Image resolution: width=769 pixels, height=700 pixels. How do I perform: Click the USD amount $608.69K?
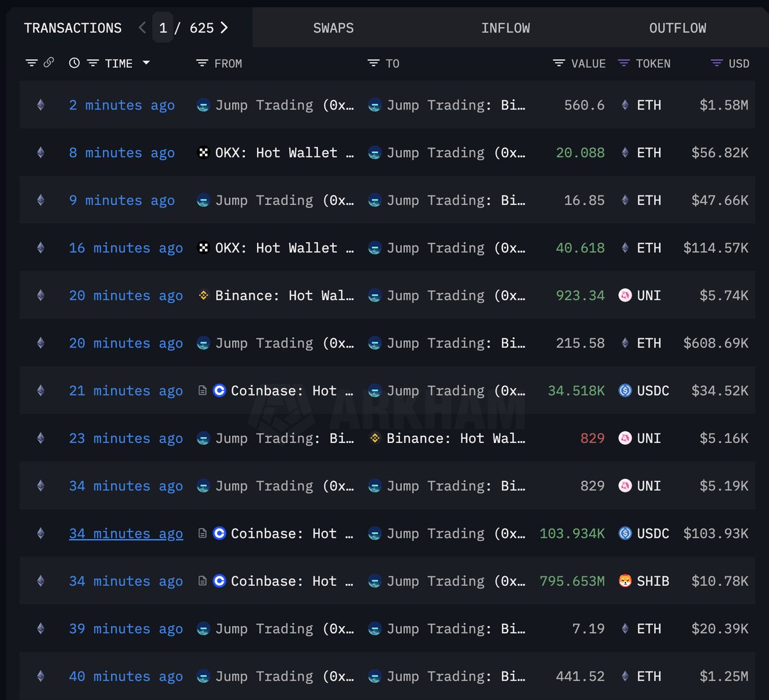[716, 343]
